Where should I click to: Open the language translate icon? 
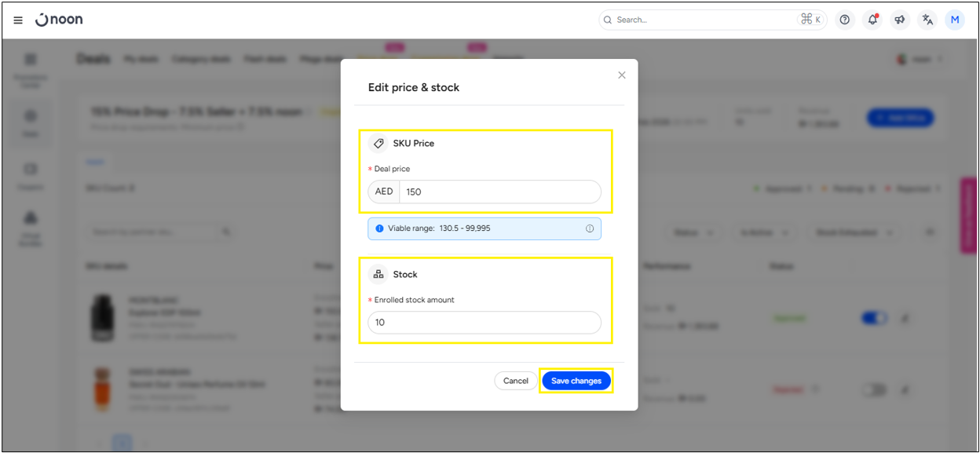coord(927,20)
